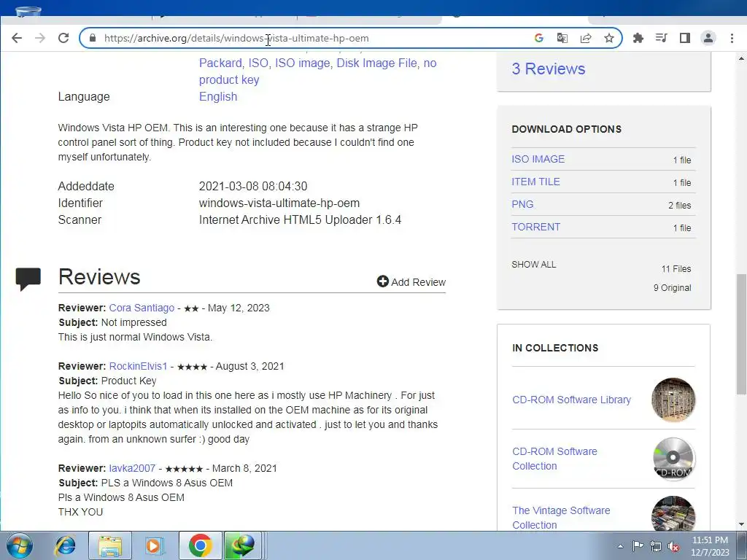Screen dimensions: 747x560
Task: Click the 9 Original count text
Action: (x=672, y=287)
